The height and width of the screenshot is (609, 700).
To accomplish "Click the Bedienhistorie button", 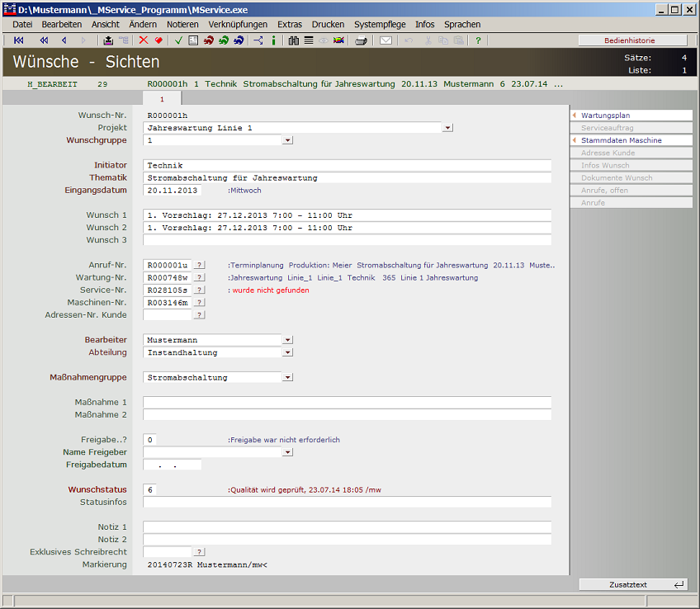I will pyautogui.click(x=632, y=40).
